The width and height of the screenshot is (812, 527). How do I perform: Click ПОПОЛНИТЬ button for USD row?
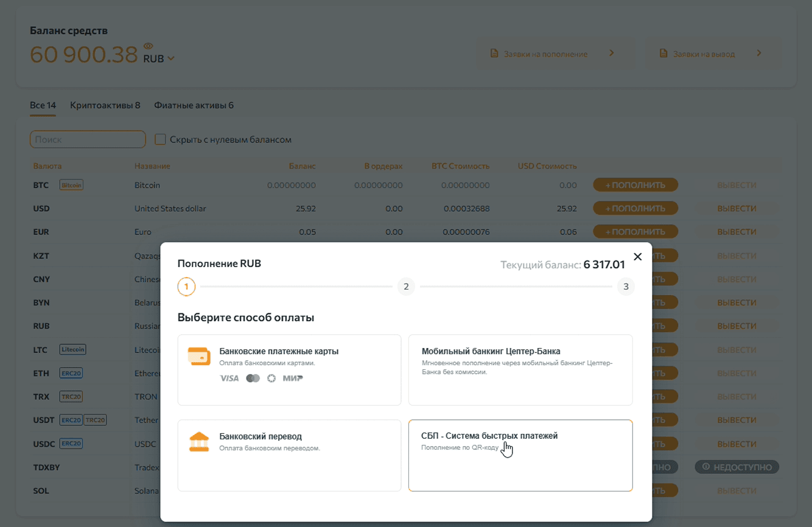coord(635,209)
